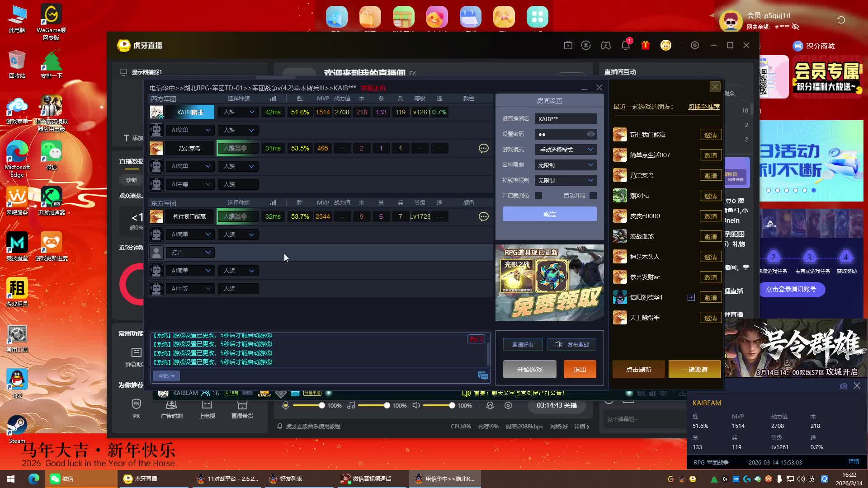
Task: Click the 开始游戏 button
Action: pos(530,370)
